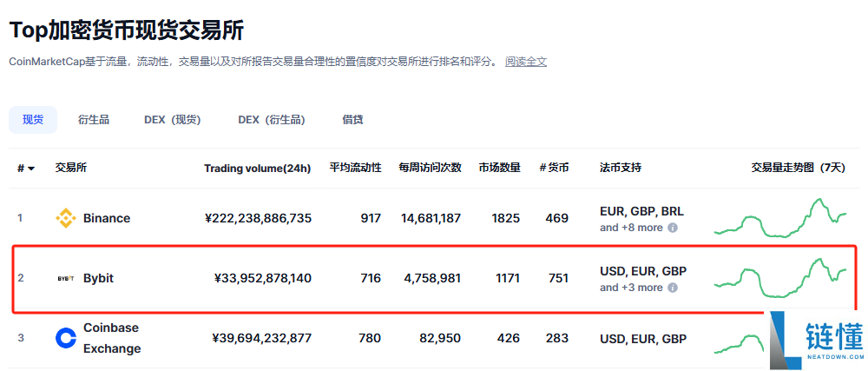The height and width of the screenshot is (371, 868).
Task: Click info icon beside 'and +8 more'
Action: pyautogui.click(x=673, y=228)
